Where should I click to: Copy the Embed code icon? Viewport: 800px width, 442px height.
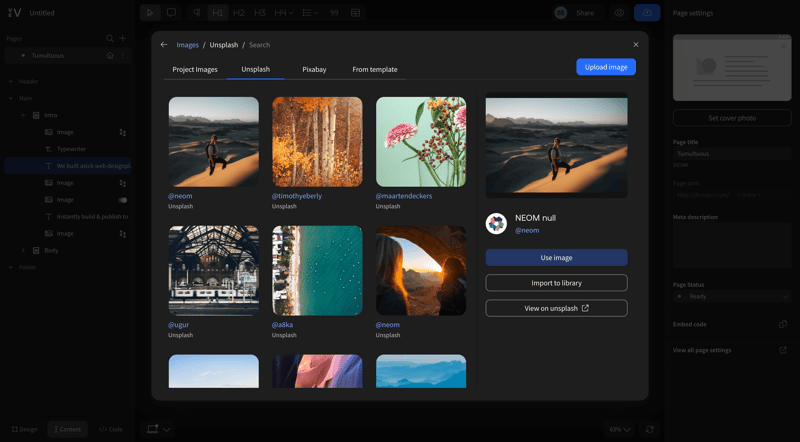click(x=783, y=324)
